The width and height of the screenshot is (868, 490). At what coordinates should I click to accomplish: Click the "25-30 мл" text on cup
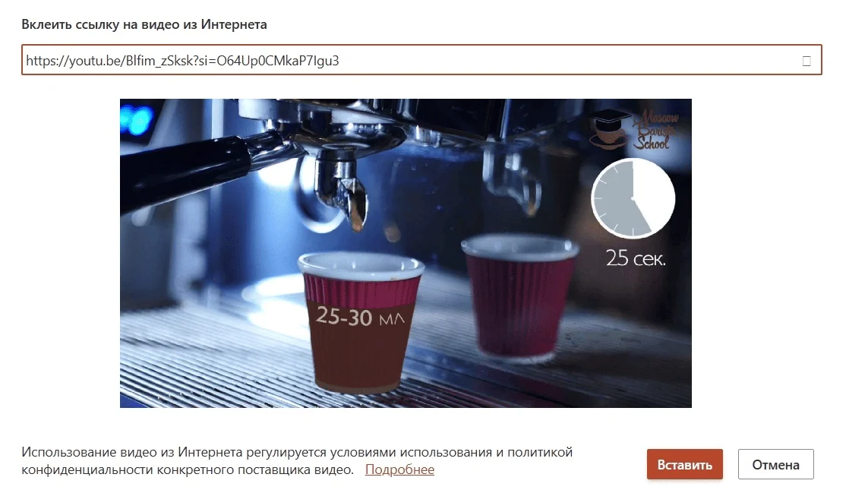point(360,317)
